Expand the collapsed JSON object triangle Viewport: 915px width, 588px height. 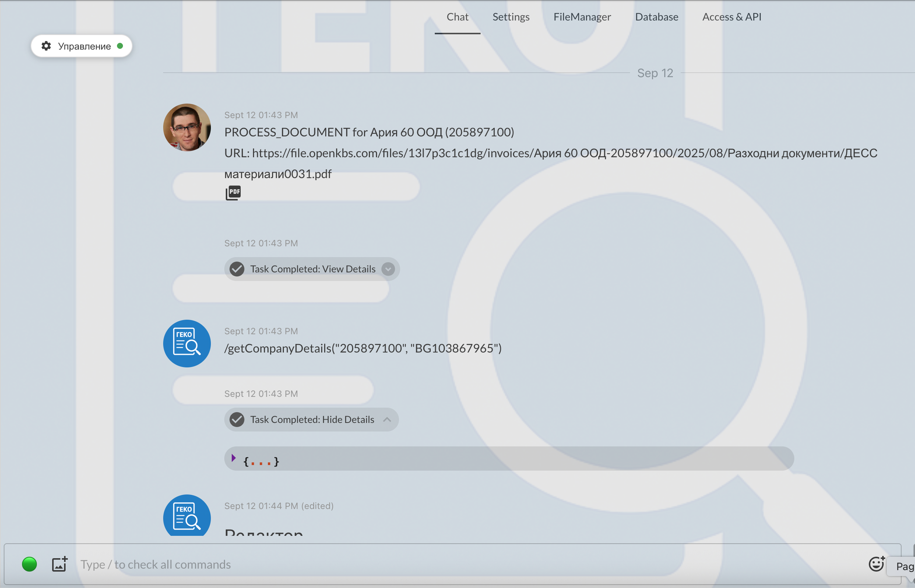(x=234, y=458)
